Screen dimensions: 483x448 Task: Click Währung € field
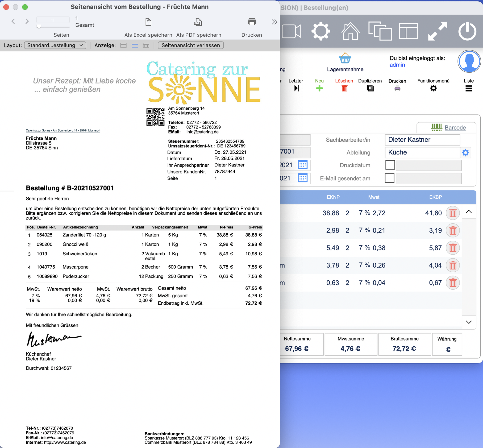click(x=448, y=349)
